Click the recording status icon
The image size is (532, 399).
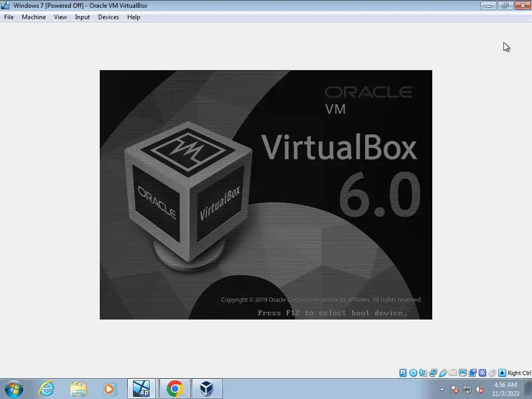pyautogui.click(x=472, y=373)
